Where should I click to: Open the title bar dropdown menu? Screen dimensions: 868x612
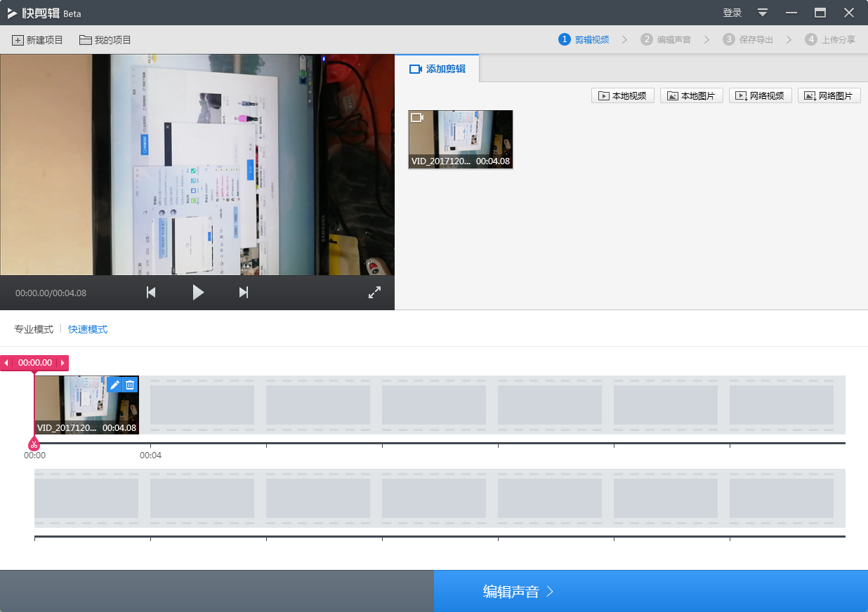pyautogui.click(x=763, y=13)
